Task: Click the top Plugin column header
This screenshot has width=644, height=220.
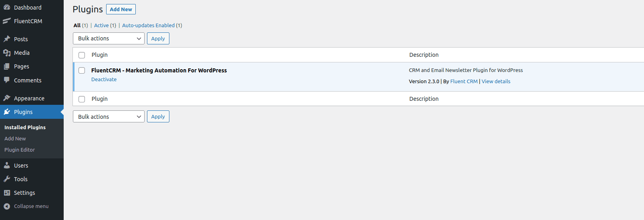Action: 99,55
